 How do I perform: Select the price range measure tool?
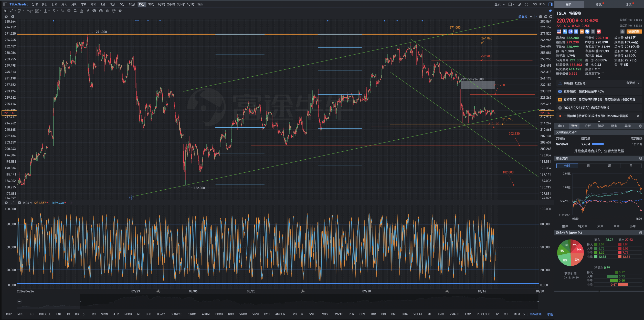(x=46, y=11)
